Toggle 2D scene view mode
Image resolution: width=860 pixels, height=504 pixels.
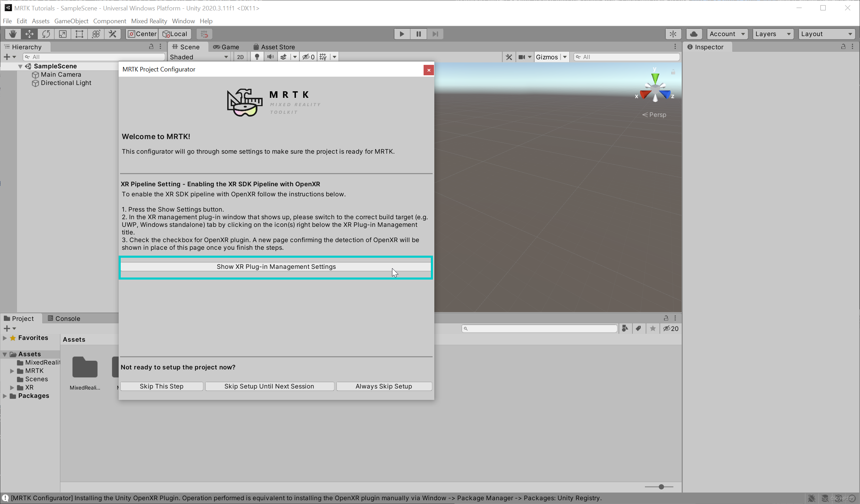pos(240,57)
